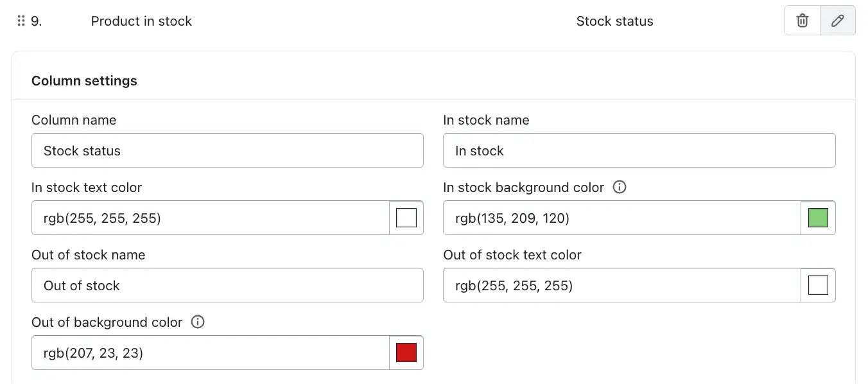The width and height of the screenshot is (868, 384).
Task: Click the row number 9 label
Action: tap(37, 21)
